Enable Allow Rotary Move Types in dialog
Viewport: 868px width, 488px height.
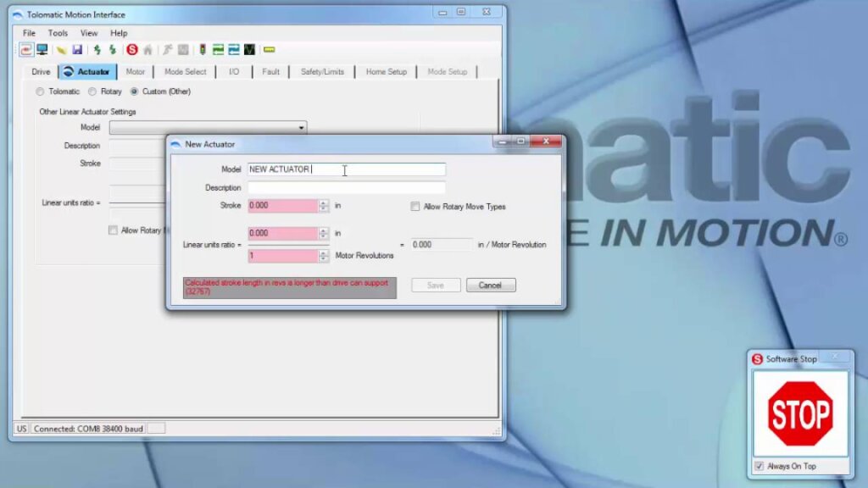415,207
